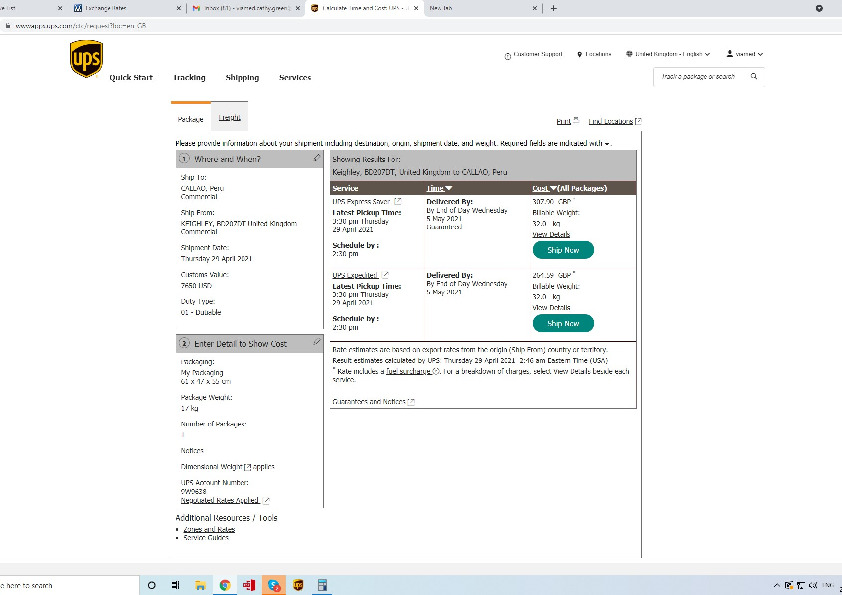Click the search magnifier in tracking box
The height and width of the screenshot is (595, 842).
754,76
